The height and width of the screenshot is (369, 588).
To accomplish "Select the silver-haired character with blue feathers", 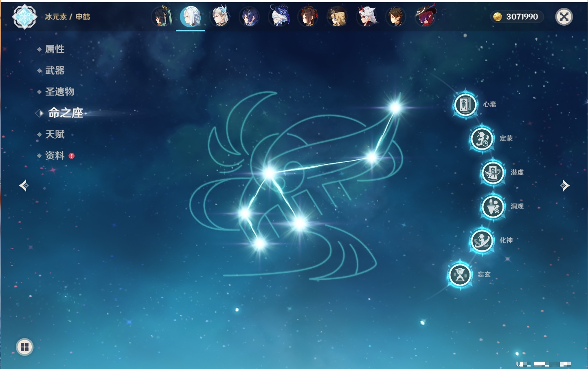I will pyautogui.click(x=220, y=17).
